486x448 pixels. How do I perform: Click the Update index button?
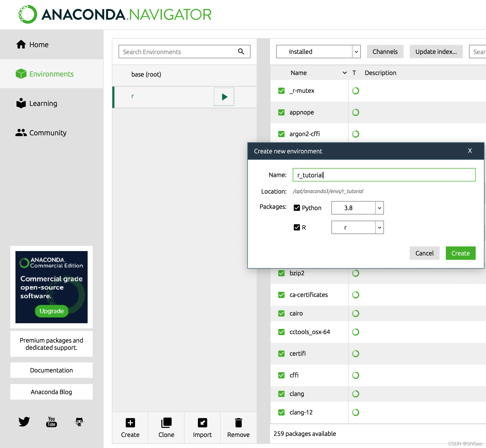point(436,52)
